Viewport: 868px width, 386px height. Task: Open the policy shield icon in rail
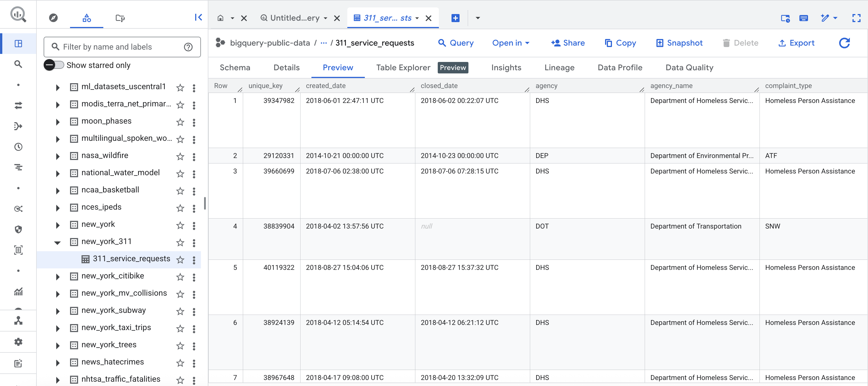18,229
